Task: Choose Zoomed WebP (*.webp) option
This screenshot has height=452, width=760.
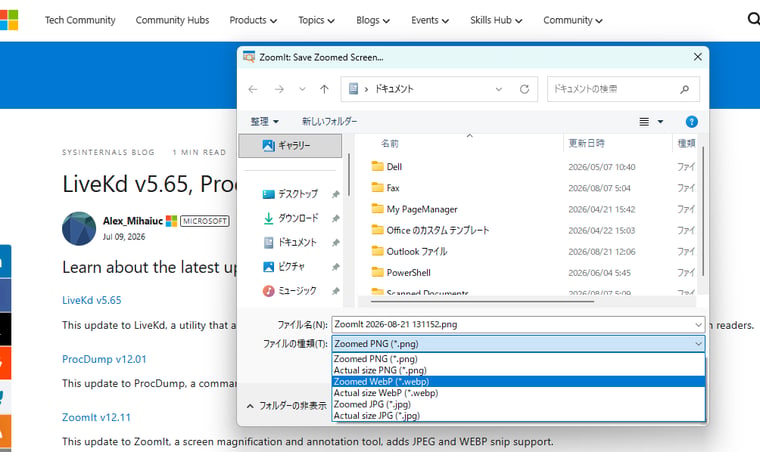Action: click(x=518, y=382)
